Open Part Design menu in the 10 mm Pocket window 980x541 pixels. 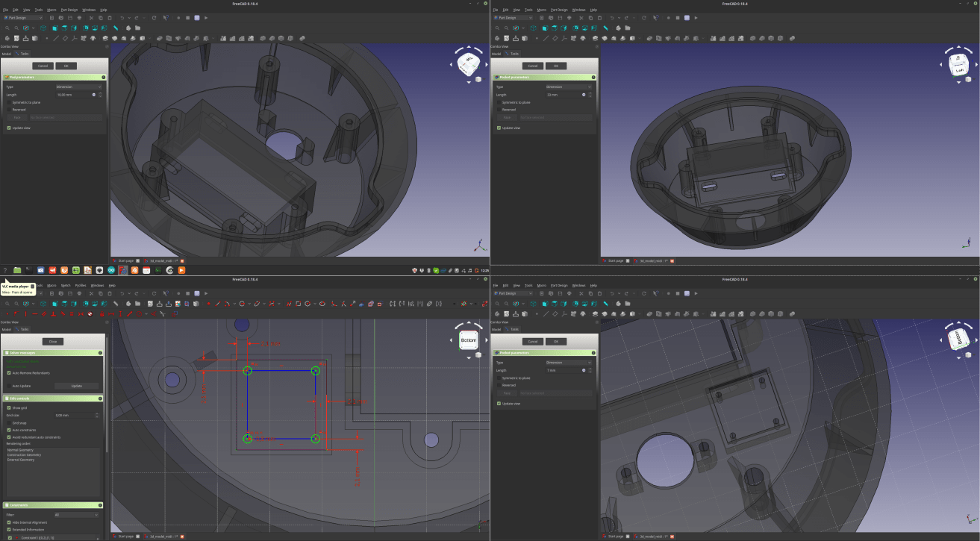coord(559,10)
